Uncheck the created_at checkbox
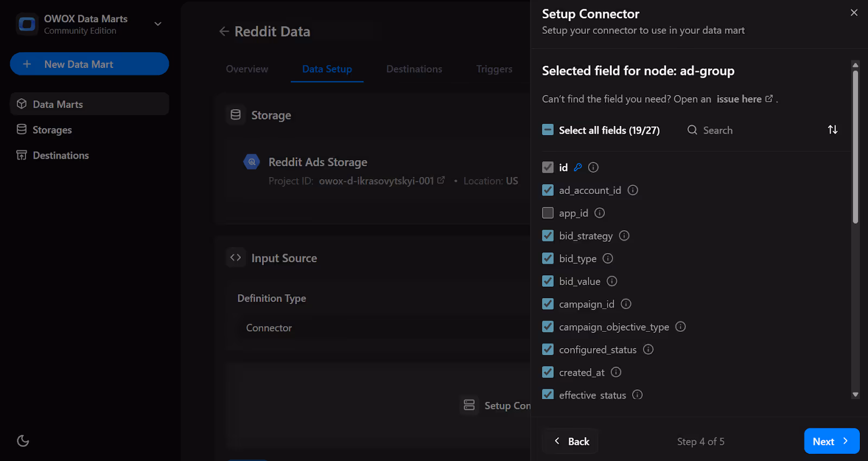Image resolution: width=868 pixels, height=461 pixels. [x=548, y=372]
